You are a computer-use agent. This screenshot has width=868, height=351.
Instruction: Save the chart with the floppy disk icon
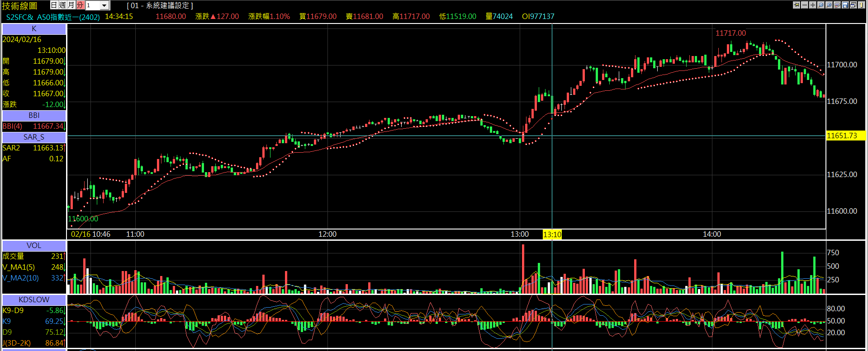point(845,5)
